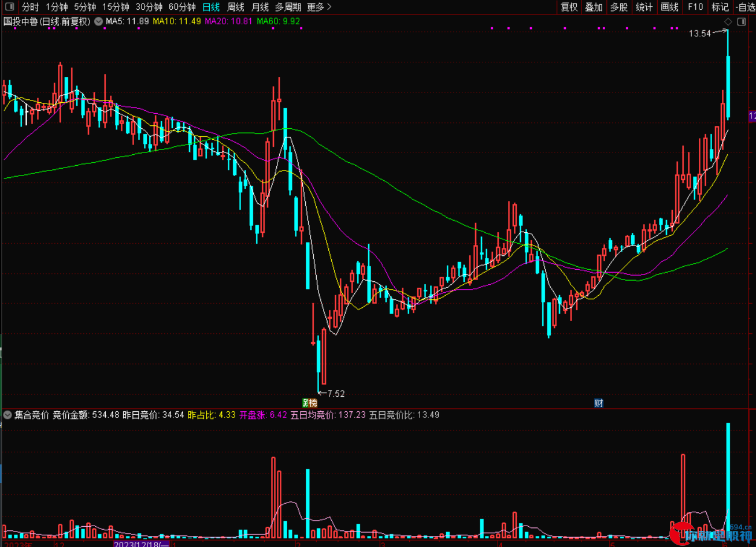Switch to 分时 intraday view
This screenshot has height=547, width=756.
tap(31, 7)
